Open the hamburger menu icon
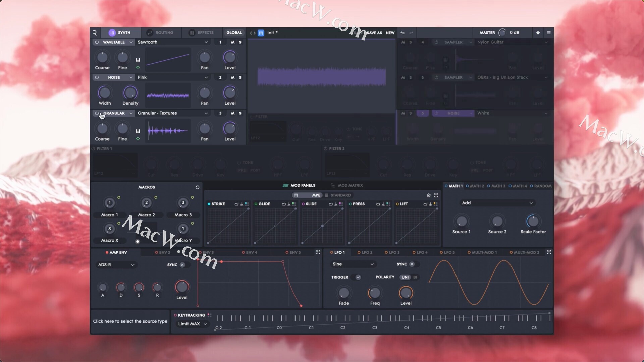Screen dimensions: 644x362 (549, 33)
